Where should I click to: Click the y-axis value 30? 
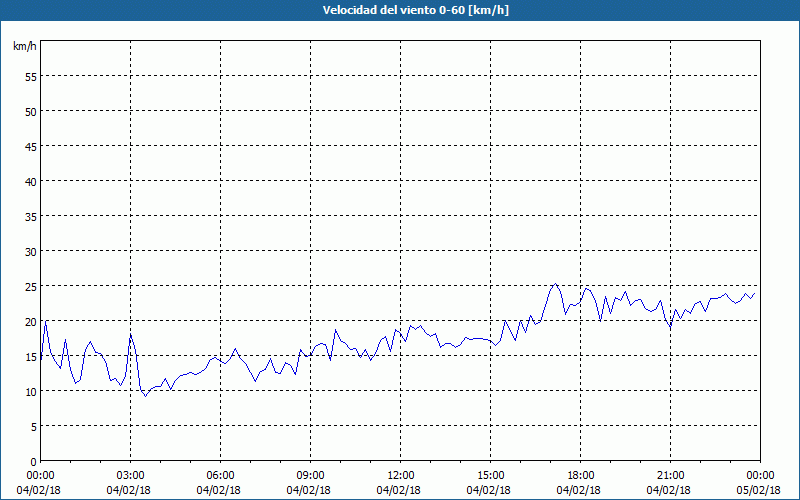tap(31, 252)
